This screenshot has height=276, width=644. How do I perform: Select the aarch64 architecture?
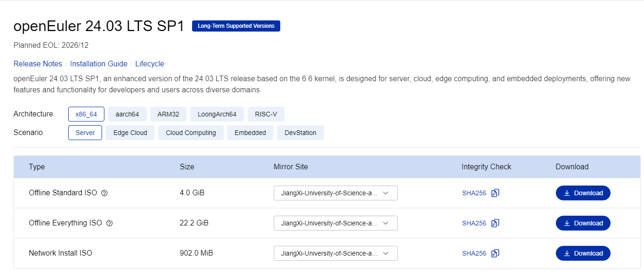(127, 114)
